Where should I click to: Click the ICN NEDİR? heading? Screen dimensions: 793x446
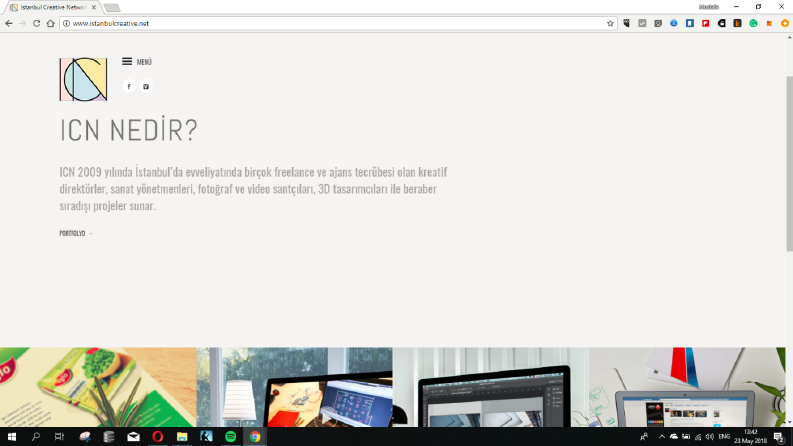click(x=128, y=130)
